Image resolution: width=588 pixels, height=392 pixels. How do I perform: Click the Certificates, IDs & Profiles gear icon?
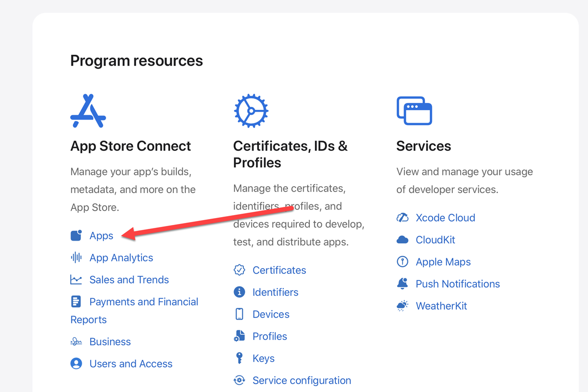[x=251, y=111]
